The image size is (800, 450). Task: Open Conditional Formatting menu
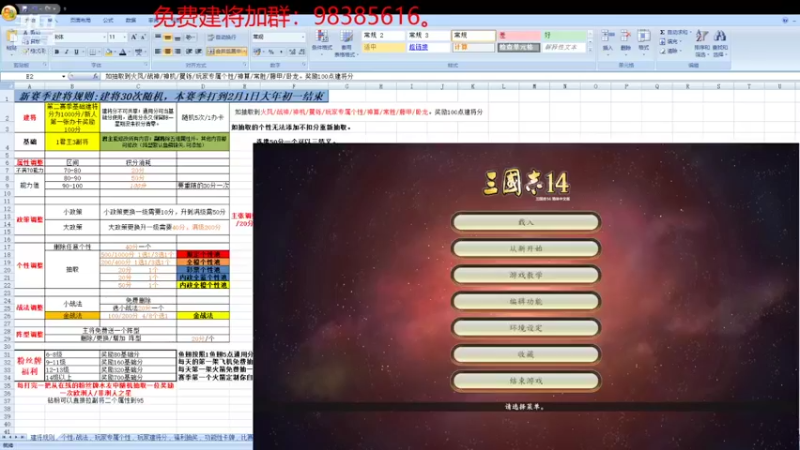(322, 41)
